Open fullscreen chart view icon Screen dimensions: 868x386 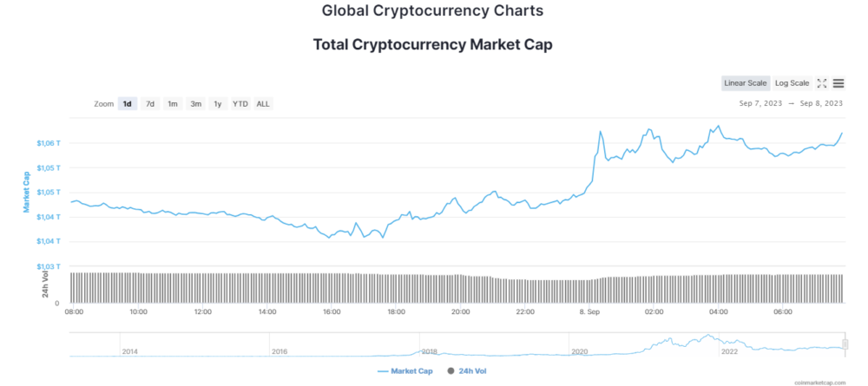coord(822,83)
